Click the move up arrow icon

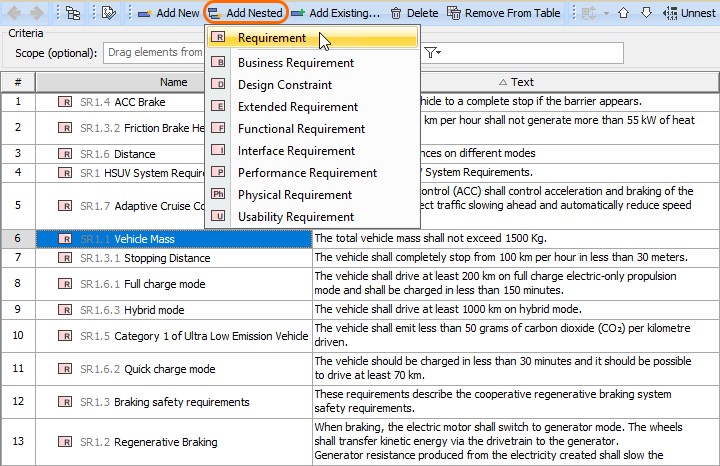623,13
